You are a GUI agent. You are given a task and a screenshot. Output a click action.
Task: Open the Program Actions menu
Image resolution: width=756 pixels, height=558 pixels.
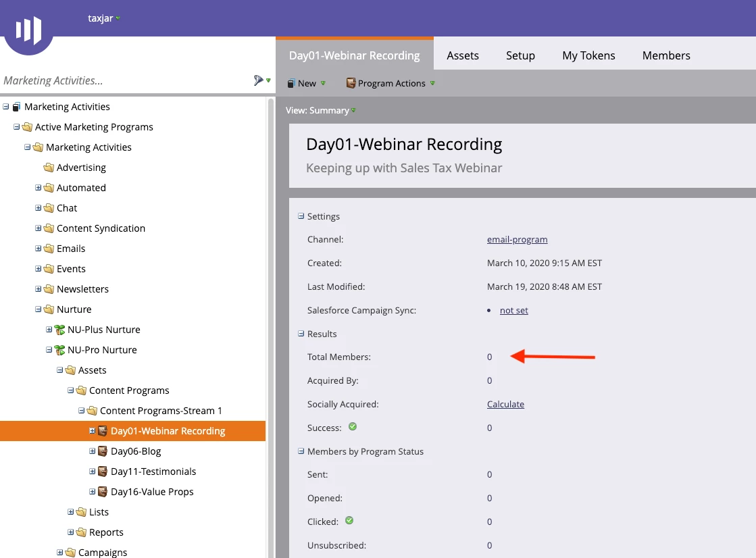point(390,84)
